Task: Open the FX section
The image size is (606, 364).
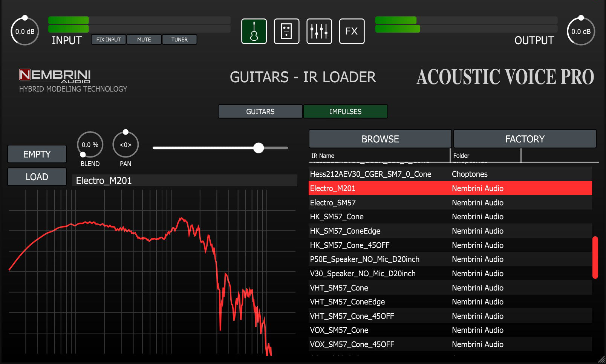Action: point(352,31)
